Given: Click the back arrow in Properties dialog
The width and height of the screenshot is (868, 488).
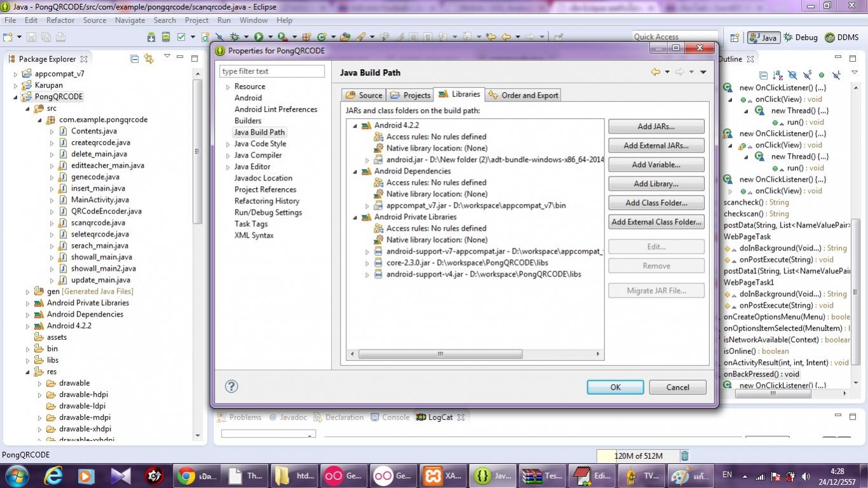Looking at the screenshot, I should 655,72.
